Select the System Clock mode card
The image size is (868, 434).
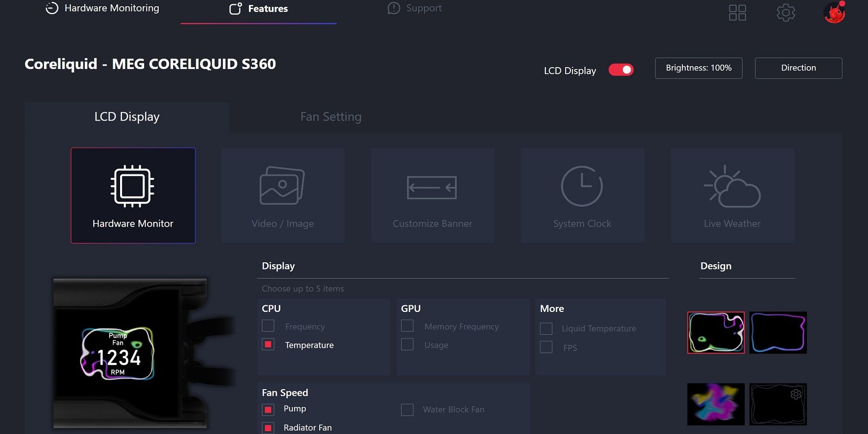583,195
